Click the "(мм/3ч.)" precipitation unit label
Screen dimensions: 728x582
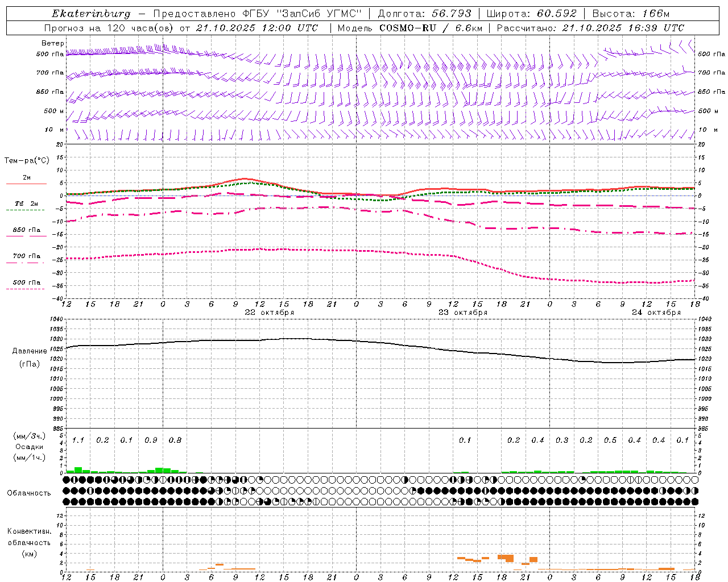coord(30,436)
